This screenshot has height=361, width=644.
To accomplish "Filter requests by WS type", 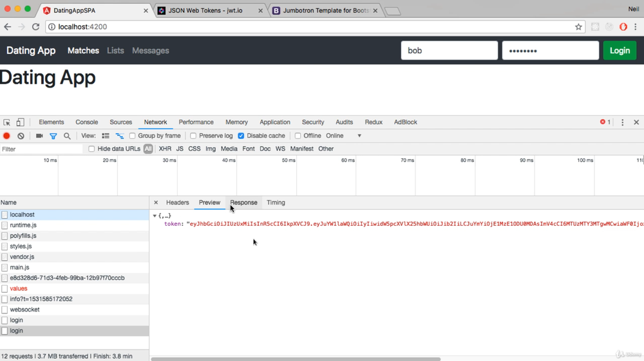I will tap(280, 149).
